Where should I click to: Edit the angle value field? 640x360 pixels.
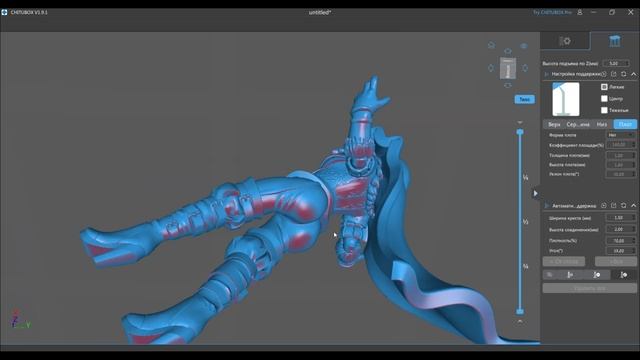click(x=620, y=251)
